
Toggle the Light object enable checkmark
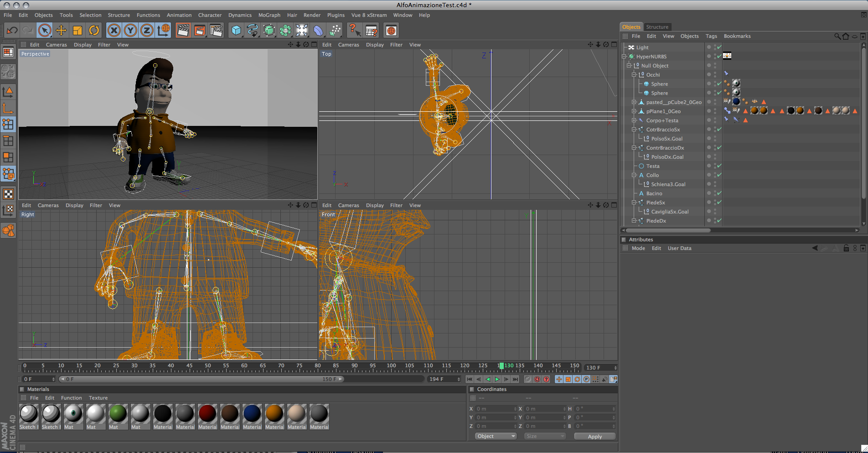(x=719, y=47)
